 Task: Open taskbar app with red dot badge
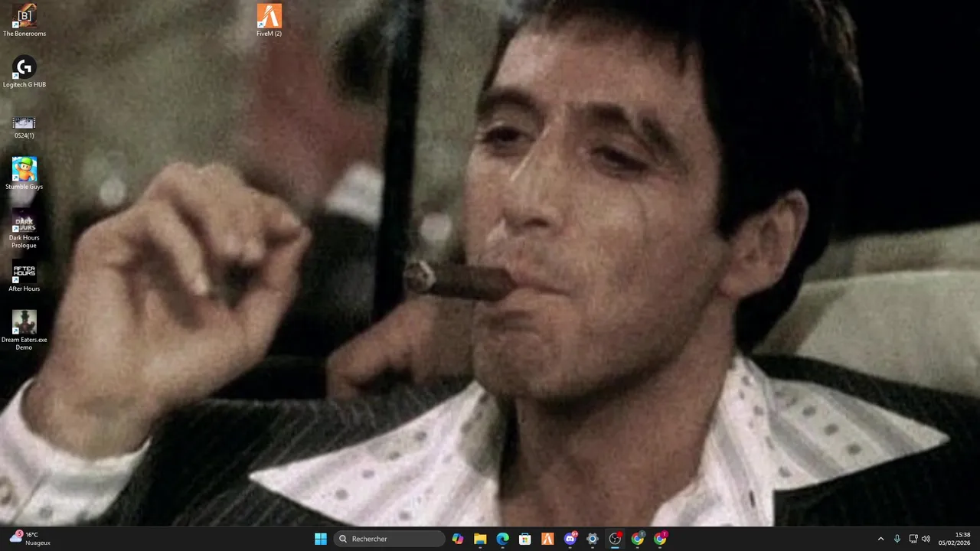pos(615,539)
